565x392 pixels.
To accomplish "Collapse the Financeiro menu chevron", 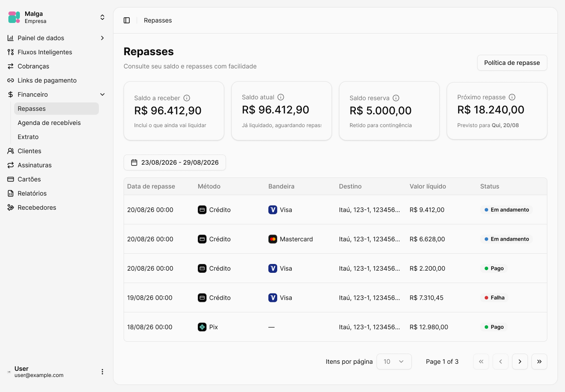I will point(102,94).
